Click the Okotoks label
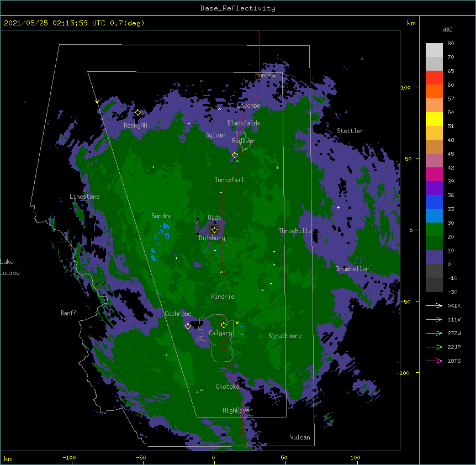The image size is (476, 465). coord(228,387)
